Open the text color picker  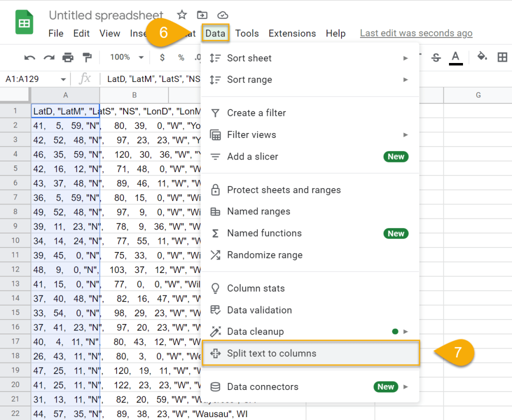point(455,57)
